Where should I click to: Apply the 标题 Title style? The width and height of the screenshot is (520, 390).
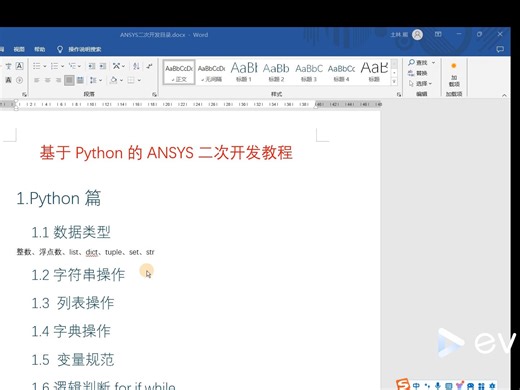[374, 72]
